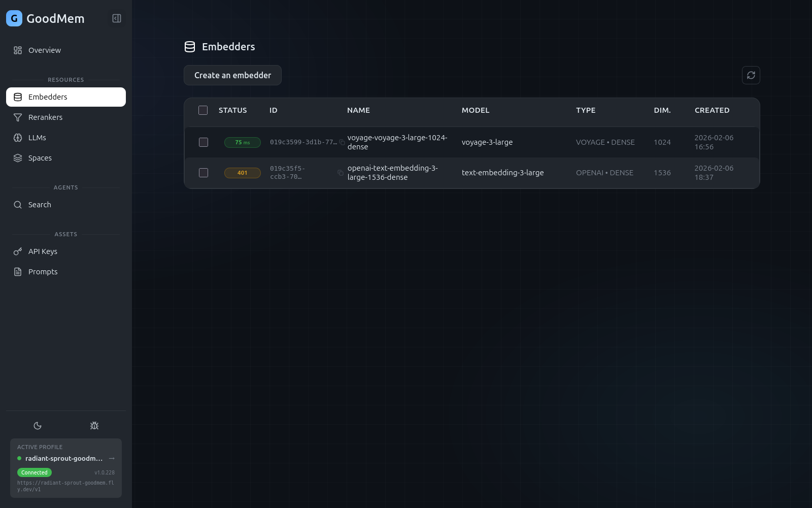This screenshot has width=812, height=508.
Task: Check the select-all embedders checkbox
Action: (x=203, y=110)
